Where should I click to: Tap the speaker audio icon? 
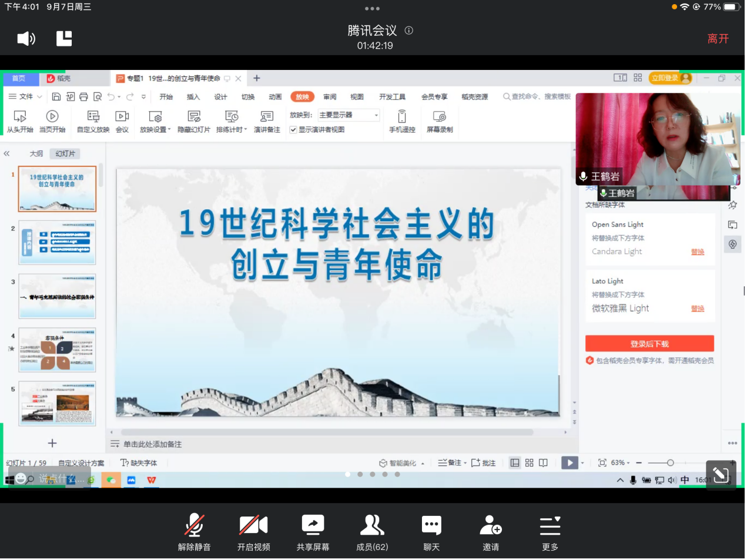(x=26, y=39)
